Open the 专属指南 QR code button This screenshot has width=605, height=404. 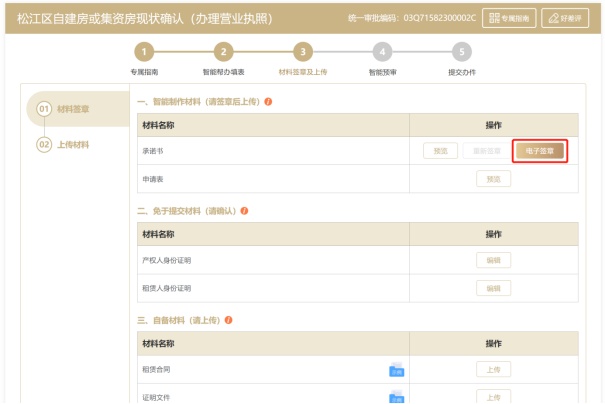pos(509,17)
